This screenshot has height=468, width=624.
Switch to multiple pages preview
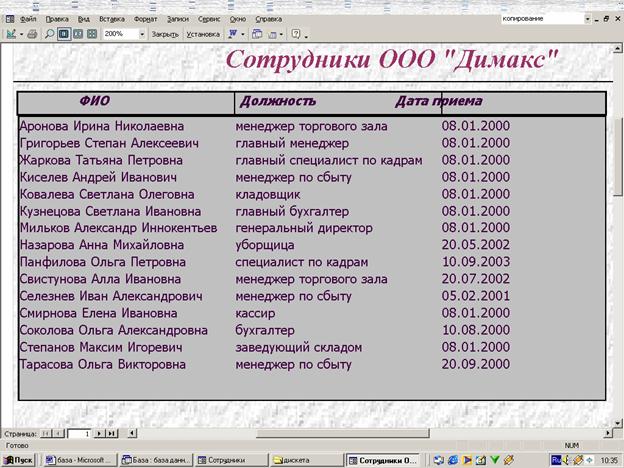[91, 34]
